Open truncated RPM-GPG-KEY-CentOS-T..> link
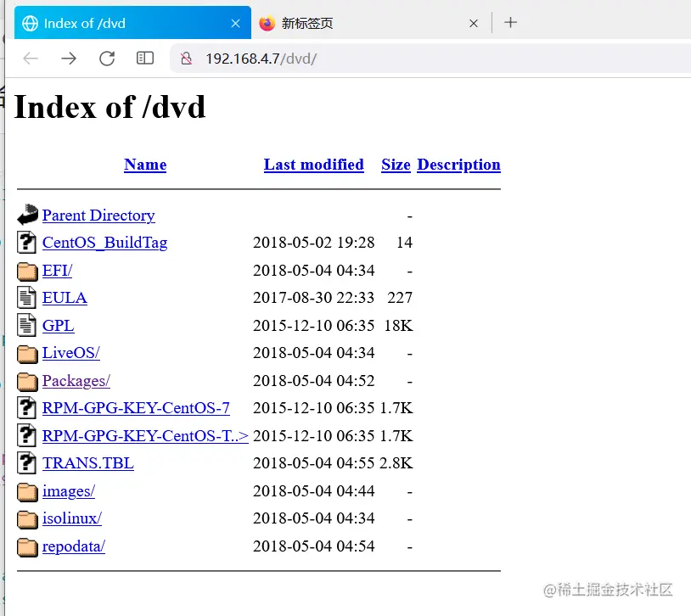691x616 pixels. [145, 436]
